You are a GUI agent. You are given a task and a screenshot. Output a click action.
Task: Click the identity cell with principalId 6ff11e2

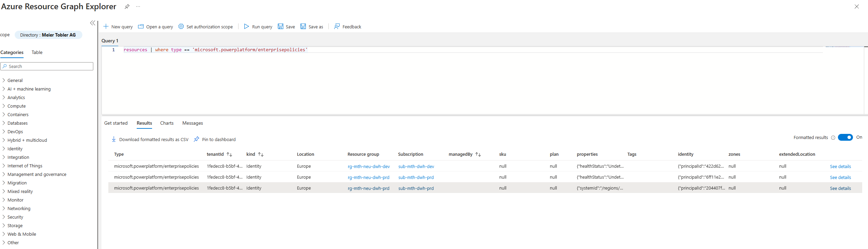(x=701, y=177)
